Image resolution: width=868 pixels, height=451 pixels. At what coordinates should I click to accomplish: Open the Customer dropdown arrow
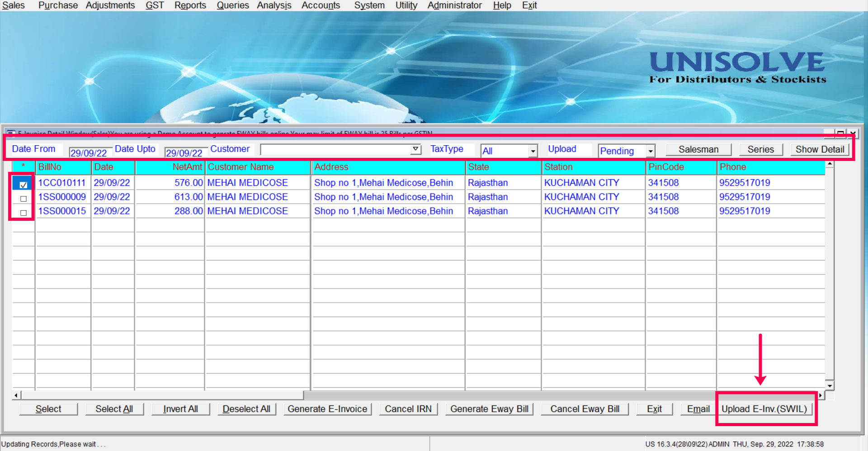[415, 149]
